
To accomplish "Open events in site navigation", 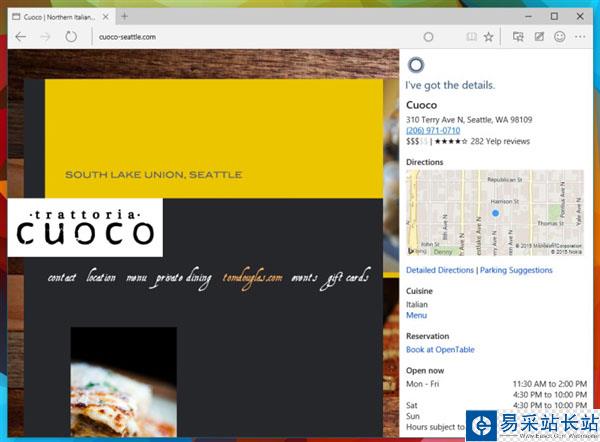I will (x=304, y=278).
